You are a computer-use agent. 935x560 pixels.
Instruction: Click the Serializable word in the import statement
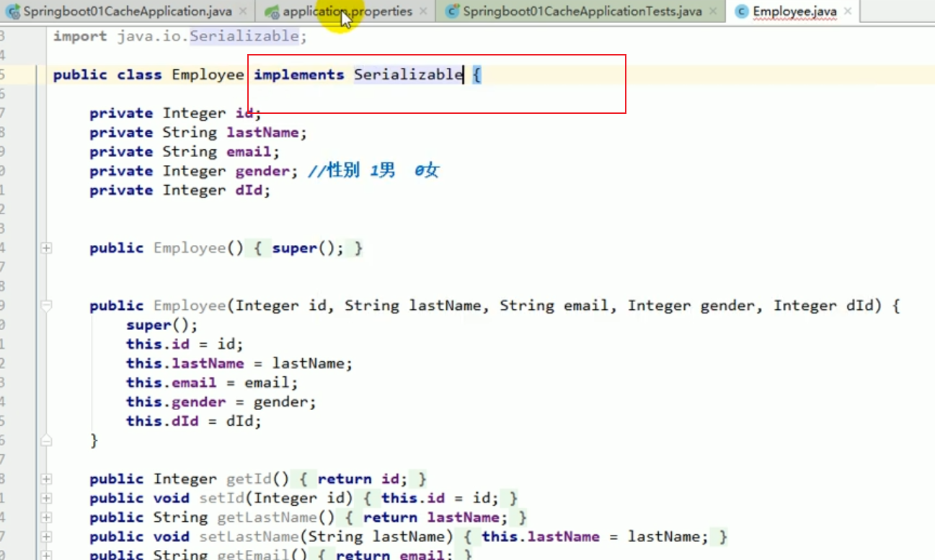245,35
